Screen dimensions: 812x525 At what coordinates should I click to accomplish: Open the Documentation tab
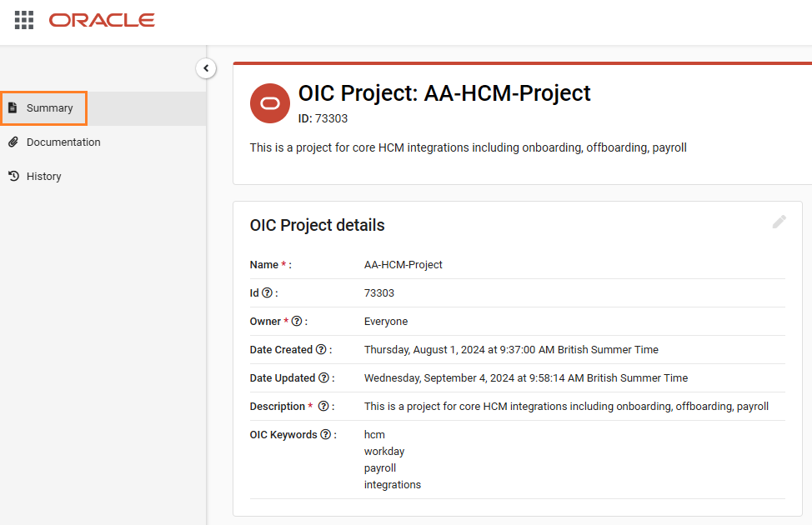point(103,142)
